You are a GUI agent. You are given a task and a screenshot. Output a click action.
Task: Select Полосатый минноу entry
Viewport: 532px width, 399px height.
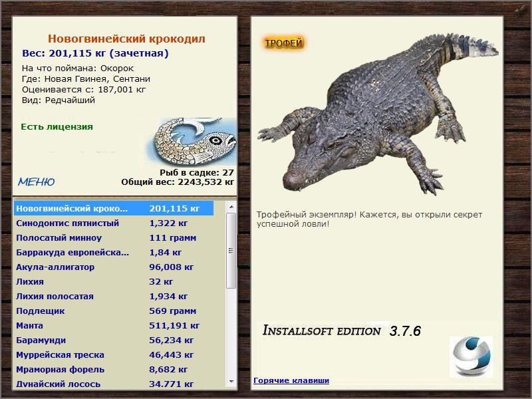point(114,238)
